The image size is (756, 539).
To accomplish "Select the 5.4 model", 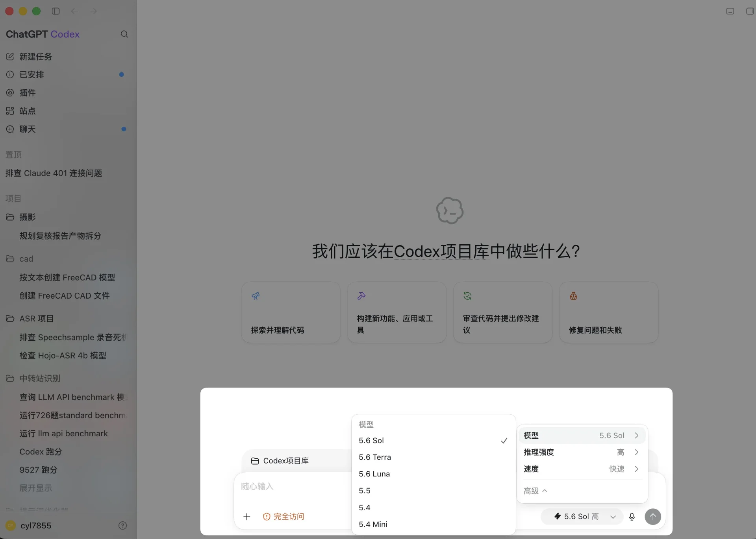I will tap(433, 508).
